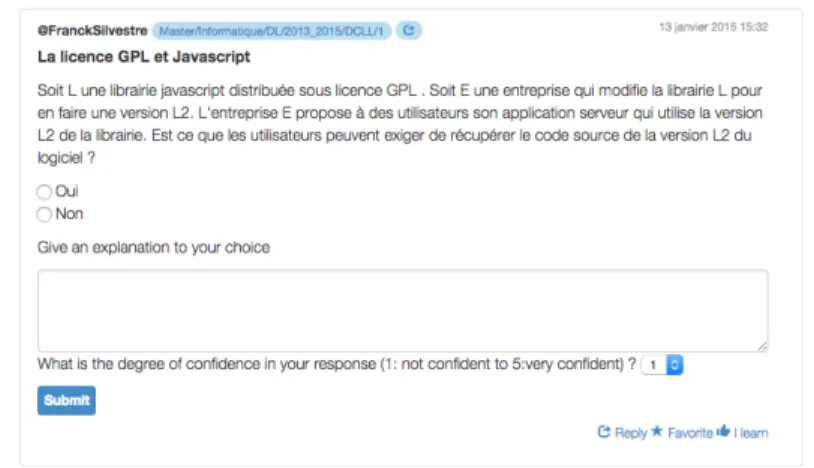Open the confidence degree dropdown
This screenshot has width=814, height=468.
pyautogui.click(x=662, y=365)
